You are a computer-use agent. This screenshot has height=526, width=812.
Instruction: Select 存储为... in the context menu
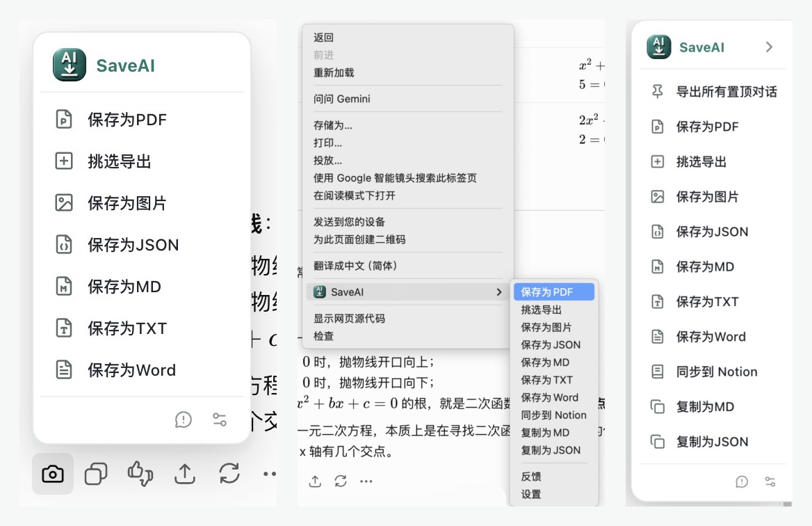click(x=333, y=125)
